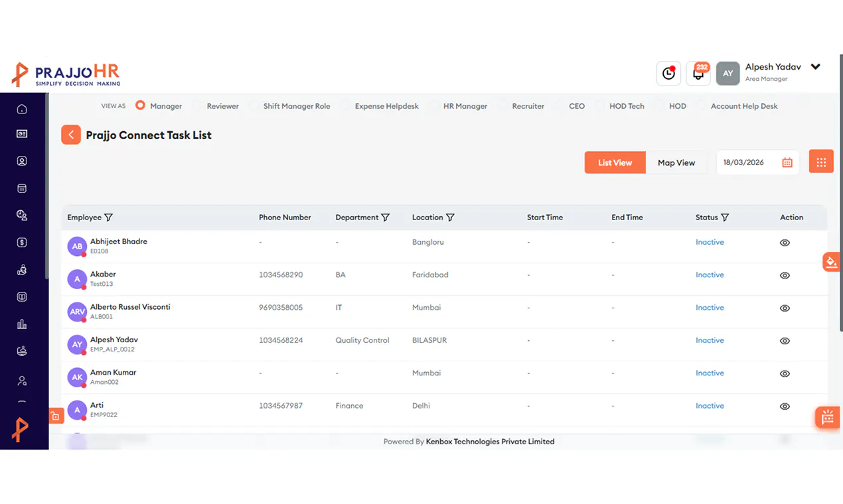View Arti row via eye icon
Image resolution: width=843 pixels, height=504 pixels.
click(785, 407)
